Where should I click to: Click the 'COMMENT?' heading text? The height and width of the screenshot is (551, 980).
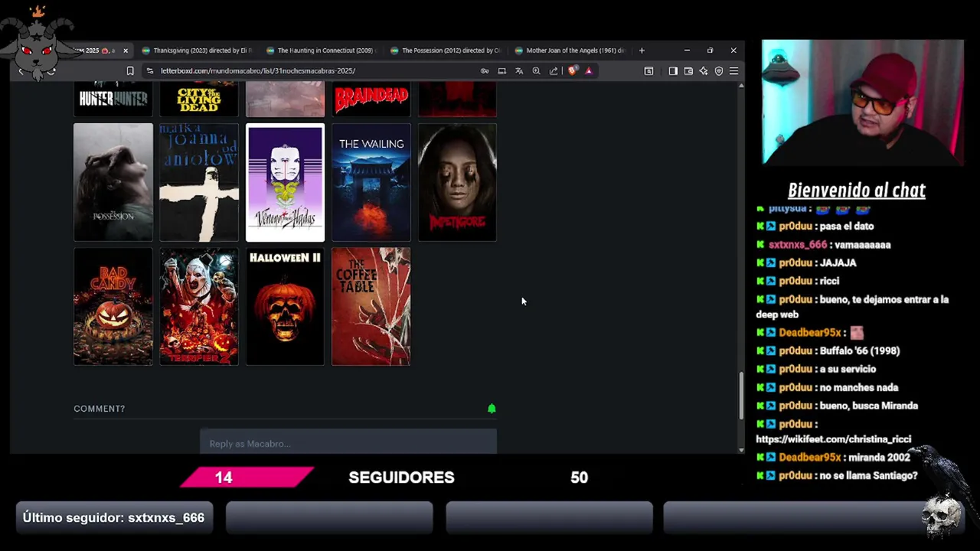[100, 409]
